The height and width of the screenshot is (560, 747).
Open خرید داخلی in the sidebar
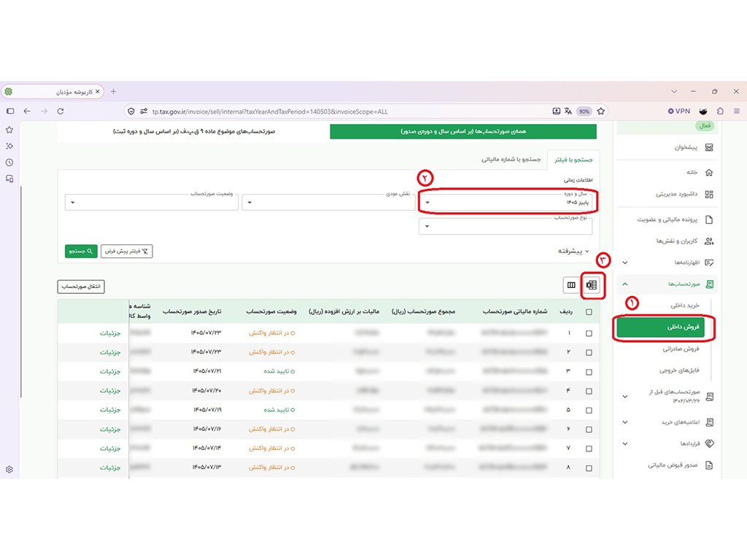pos(684,306)
